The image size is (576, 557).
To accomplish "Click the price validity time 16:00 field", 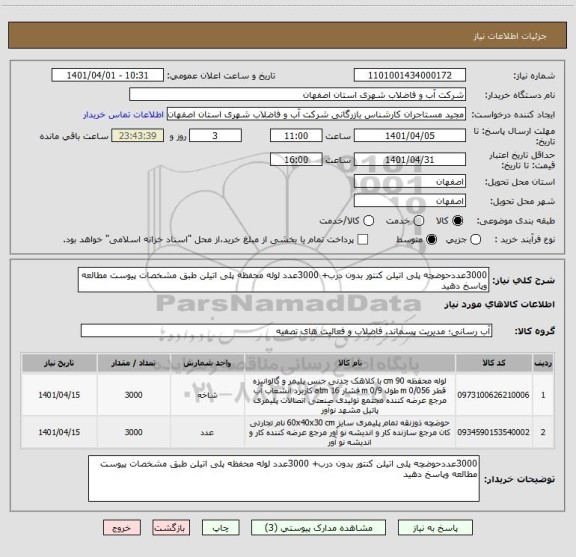I will [296, 159].
